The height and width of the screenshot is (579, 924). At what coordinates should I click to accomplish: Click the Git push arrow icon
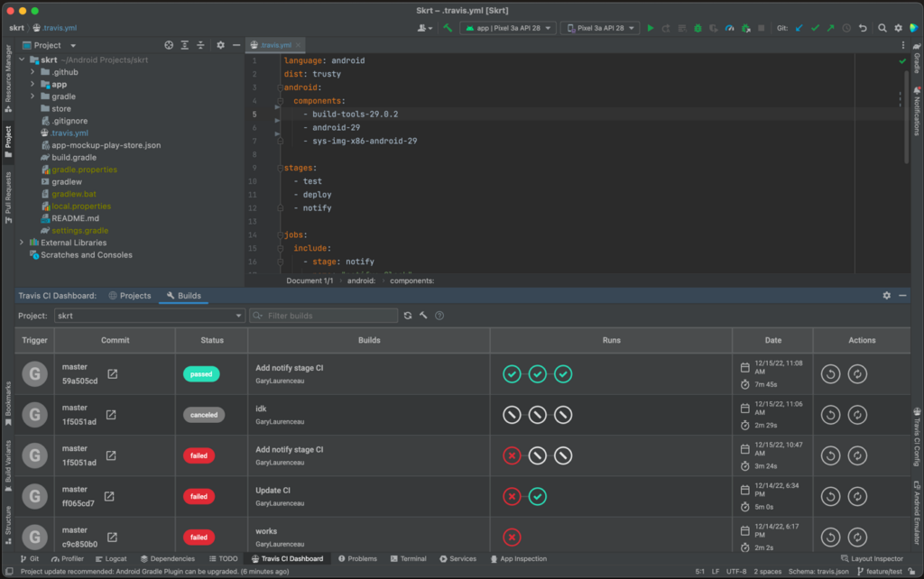[830, 28]
